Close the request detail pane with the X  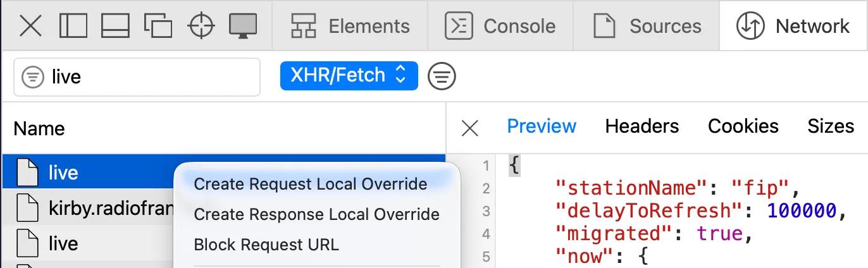469,128
